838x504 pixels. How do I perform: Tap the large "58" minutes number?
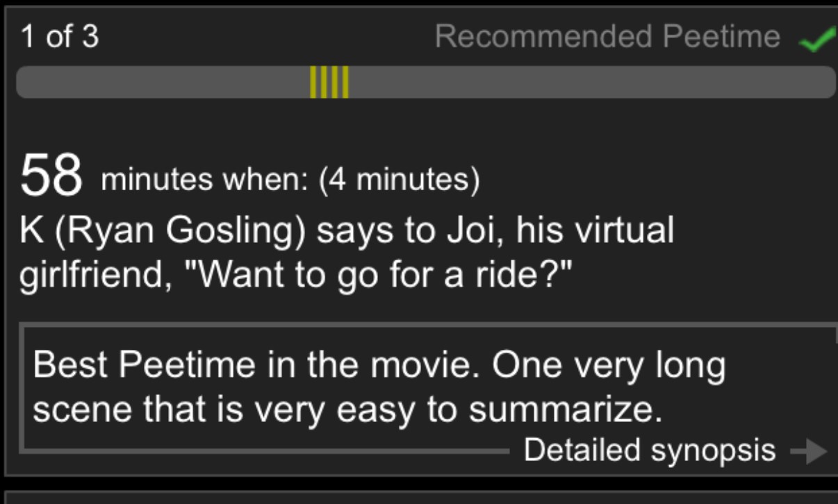[x=51, y=177]
